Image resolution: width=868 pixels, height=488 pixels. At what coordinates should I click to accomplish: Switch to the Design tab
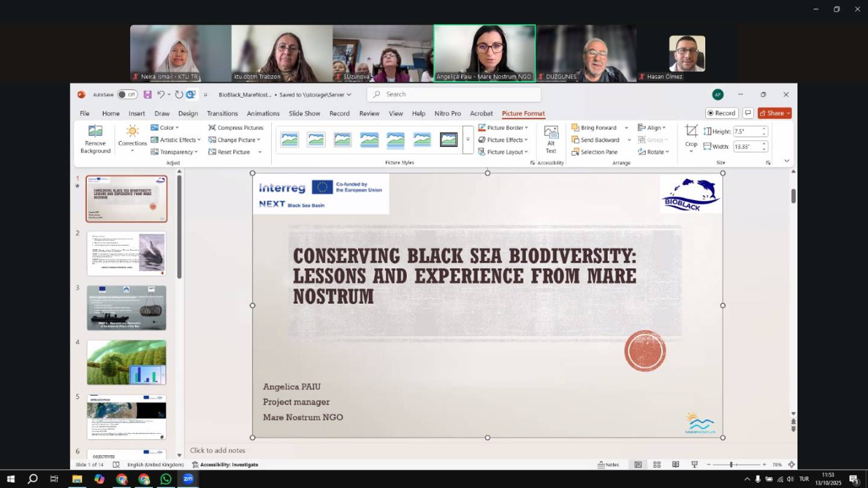188,113
